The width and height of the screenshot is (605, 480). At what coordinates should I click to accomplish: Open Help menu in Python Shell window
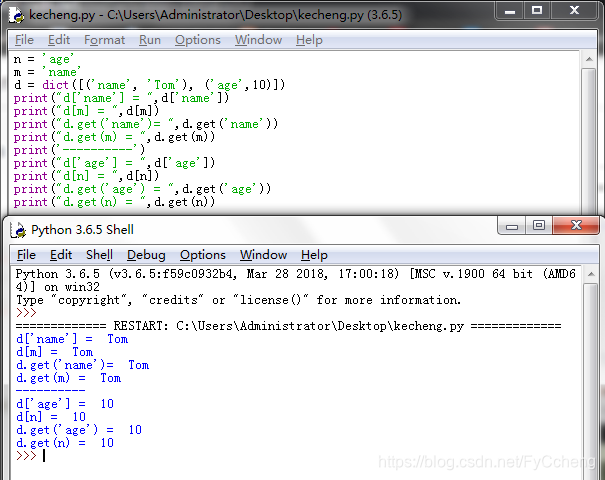(314, 255)
